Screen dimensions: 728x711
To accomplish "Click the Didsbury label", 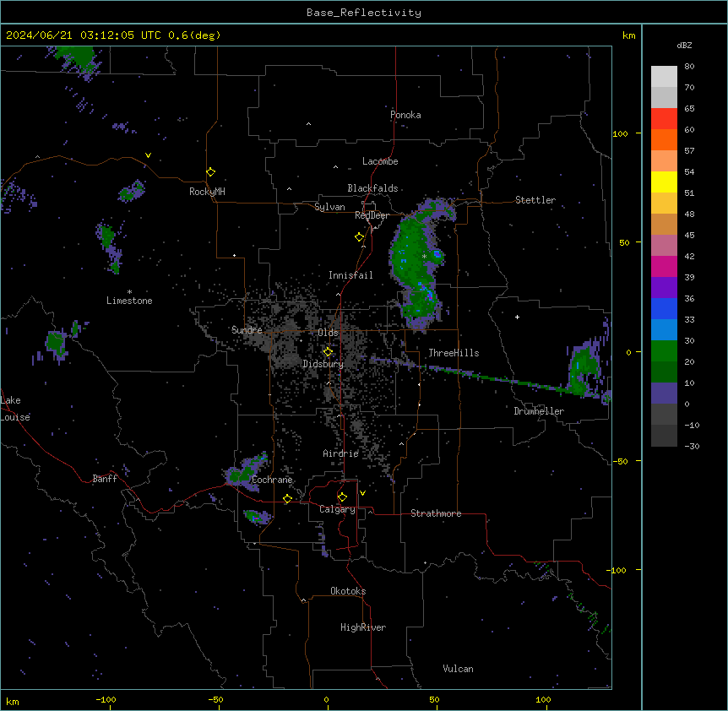I will 323,364.
